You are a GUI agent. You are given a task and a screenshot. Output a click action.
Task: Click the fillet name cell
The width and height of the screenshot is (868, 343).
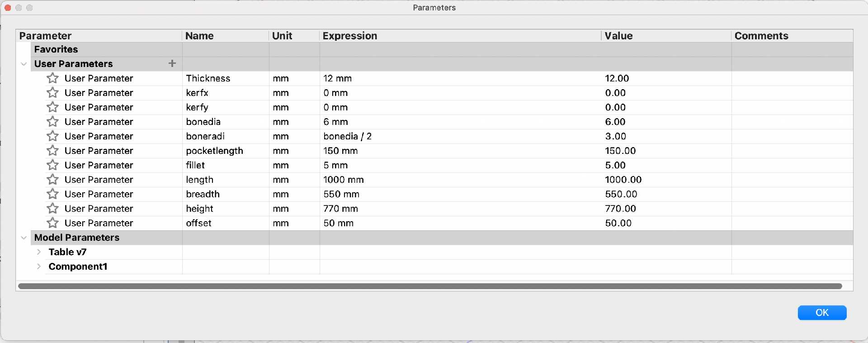coord(226,165)
